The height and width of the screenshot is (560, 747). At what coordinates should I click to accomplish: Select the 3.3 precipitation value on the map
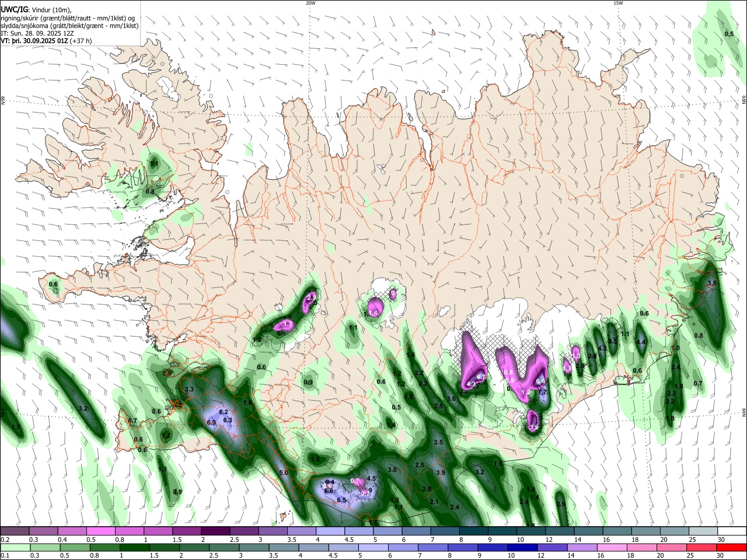click(x=189, y=389)
